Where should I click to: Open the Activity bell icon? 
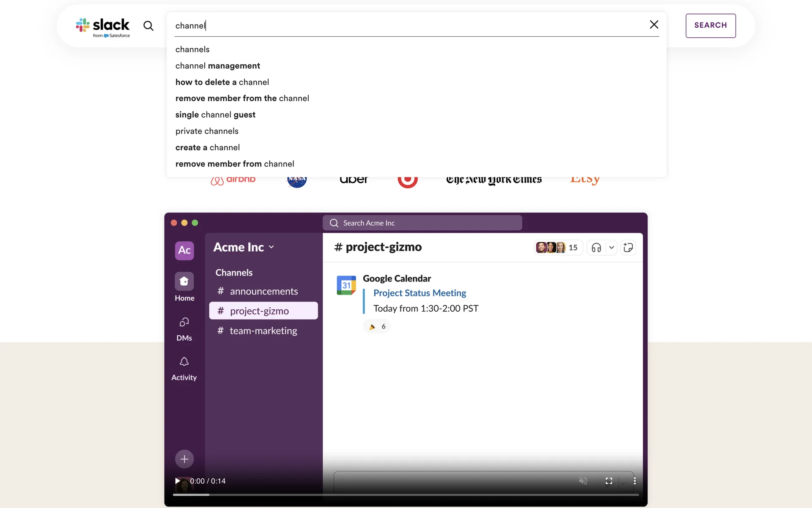pyautogui.click(x=184, y=362)
